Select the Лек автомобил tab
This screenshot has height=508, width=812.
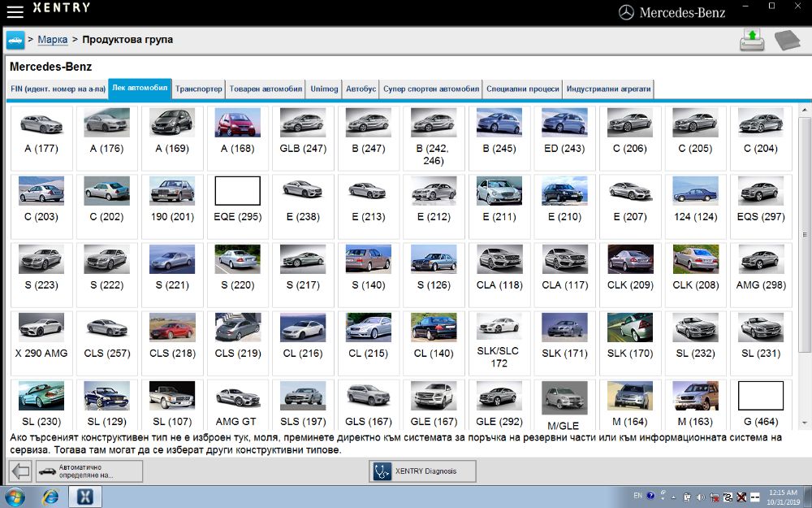140,88
